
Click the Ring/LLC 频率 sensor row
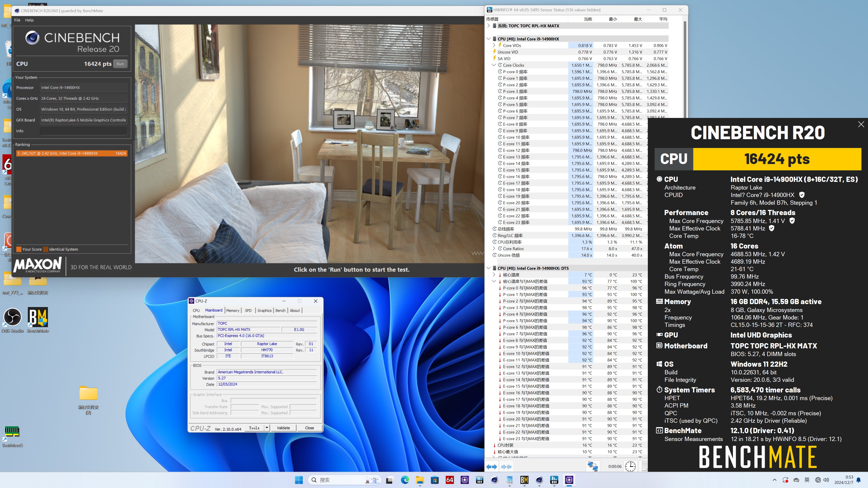click(566, 236)
